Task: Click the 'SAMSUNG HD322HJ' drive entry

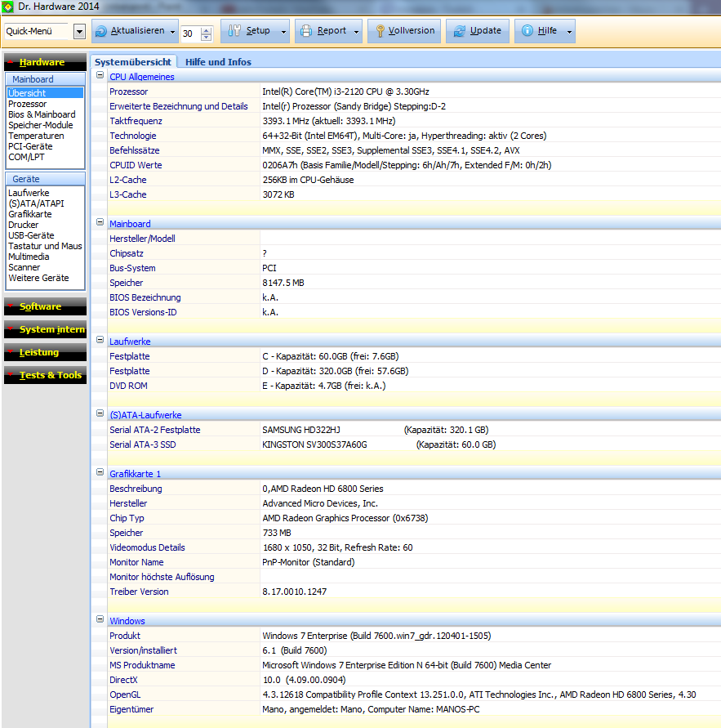Action: click(x=301, y=430)
